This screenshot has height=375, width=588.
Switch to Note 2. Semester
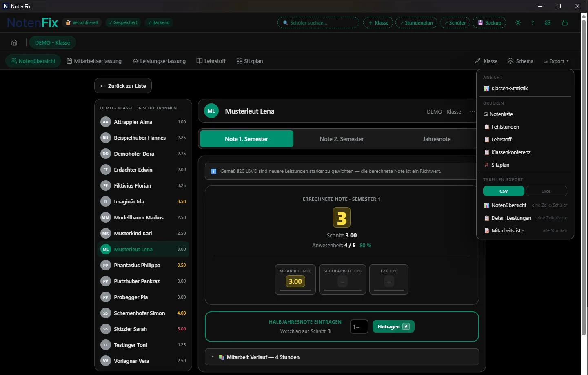(x=342, y=139)
